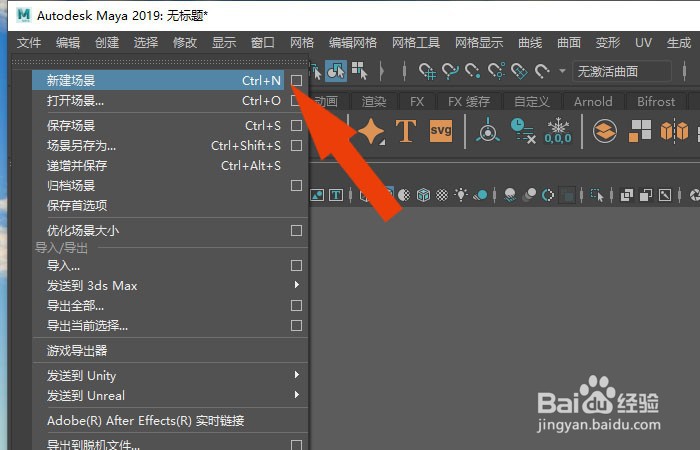700x450 pixels.
Task: Enable snap to projected center magnet
Action: (x=496, y=71)
